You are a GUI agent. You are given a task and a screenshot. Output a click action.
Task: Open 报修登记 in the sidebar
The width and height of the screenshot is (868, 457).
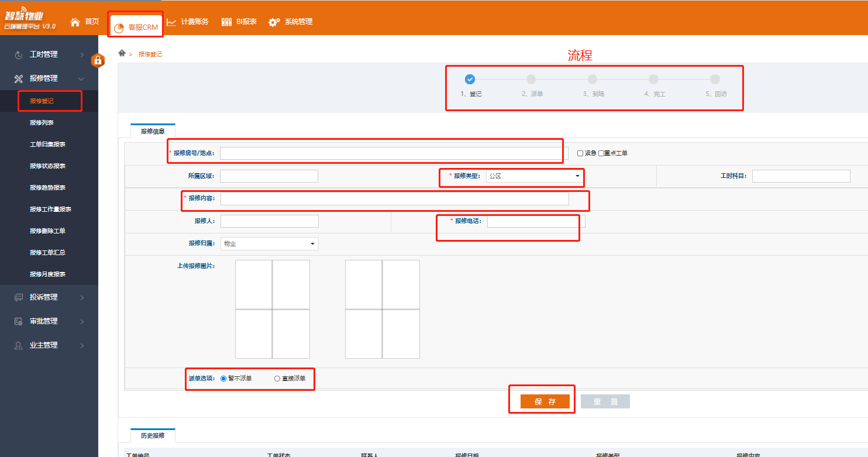coord(42,101)
